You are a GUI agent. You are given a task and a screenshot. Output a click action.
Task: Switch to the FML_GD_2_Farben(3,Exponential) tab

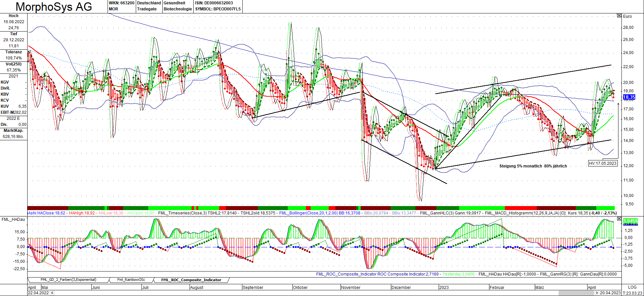pyautogui.click(x=69, y=280)
